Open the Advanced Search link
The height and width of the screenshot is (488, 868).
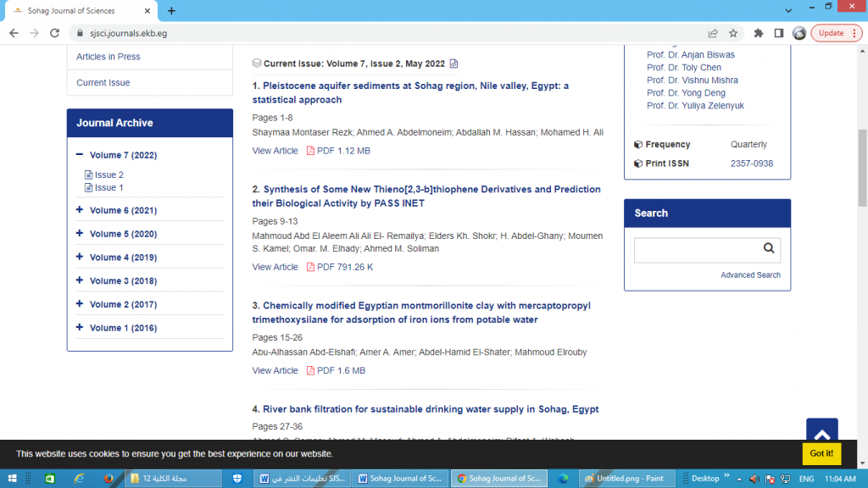pyautogui.click(x=750, y=275)
